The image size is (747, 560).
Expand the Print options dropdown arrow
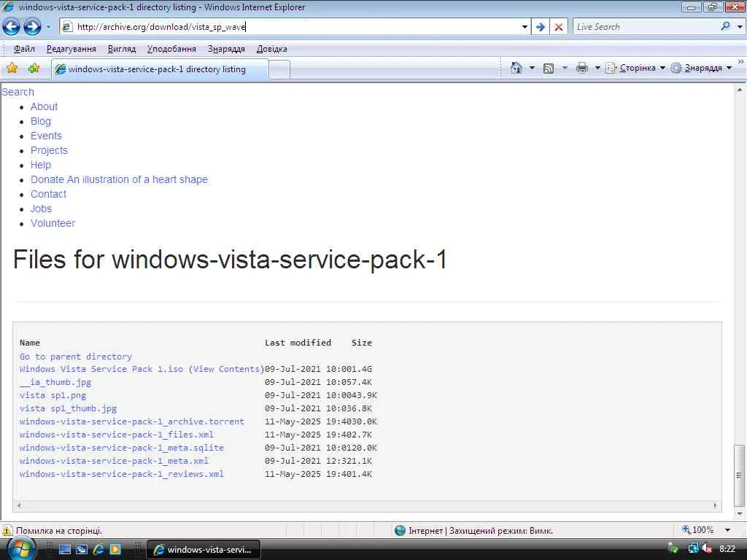[x=597, y=68]
